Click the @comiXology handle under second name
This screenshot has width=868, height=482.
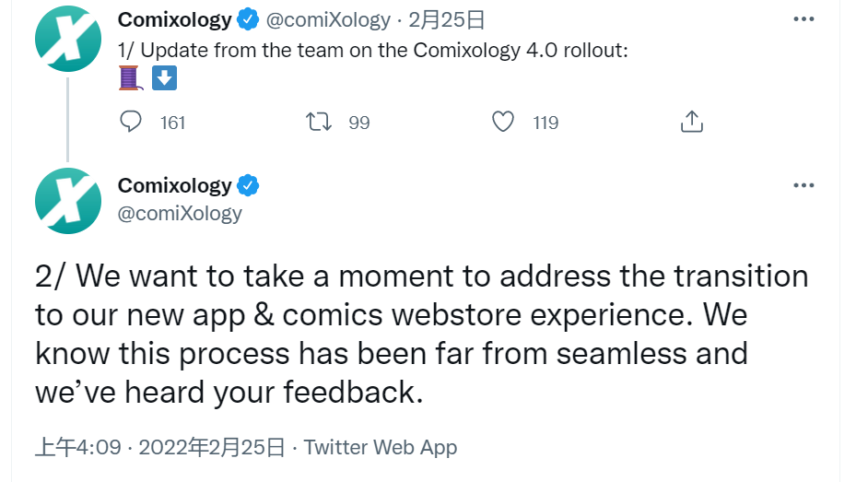coord(180,213)
